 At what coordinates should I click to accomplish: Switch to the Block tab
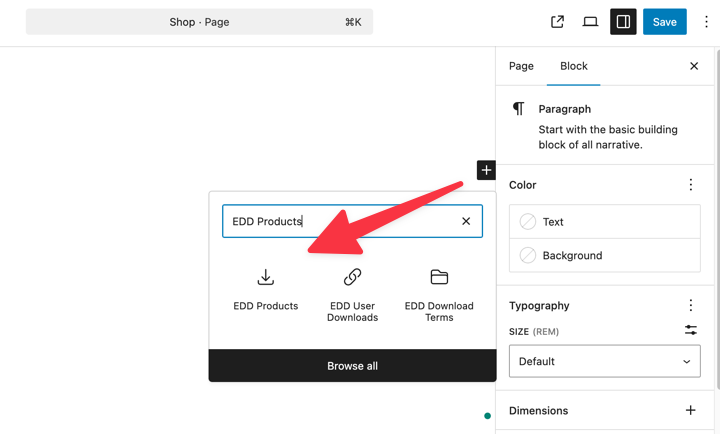(x=574, y=66)
